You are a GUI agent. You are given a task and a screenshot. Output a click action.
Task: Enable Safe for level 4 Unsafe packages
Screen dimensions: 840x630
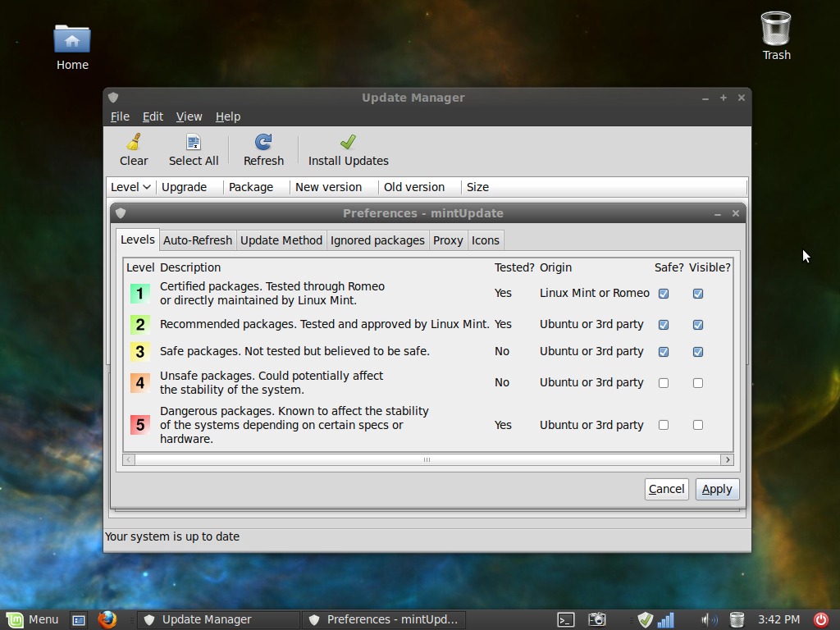pyautogui.click(x=663, y=382)
